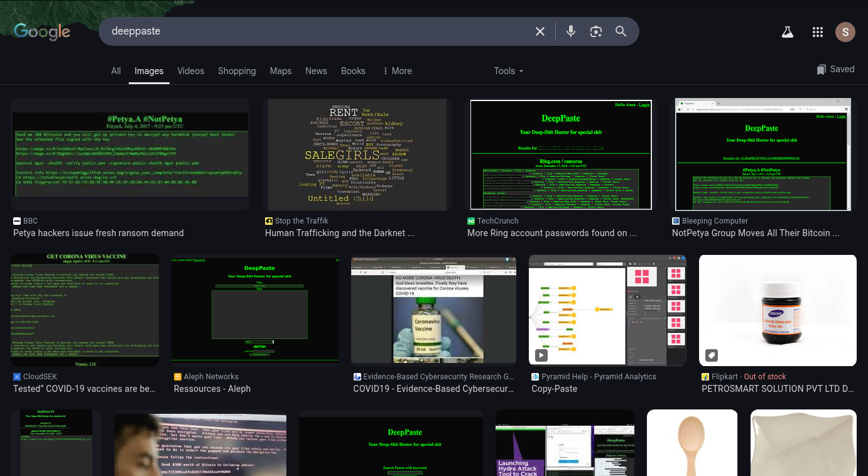Screen dimensions: 868x476
Task: Switch to the Maps tab
Action: click(x=281, y=71)
